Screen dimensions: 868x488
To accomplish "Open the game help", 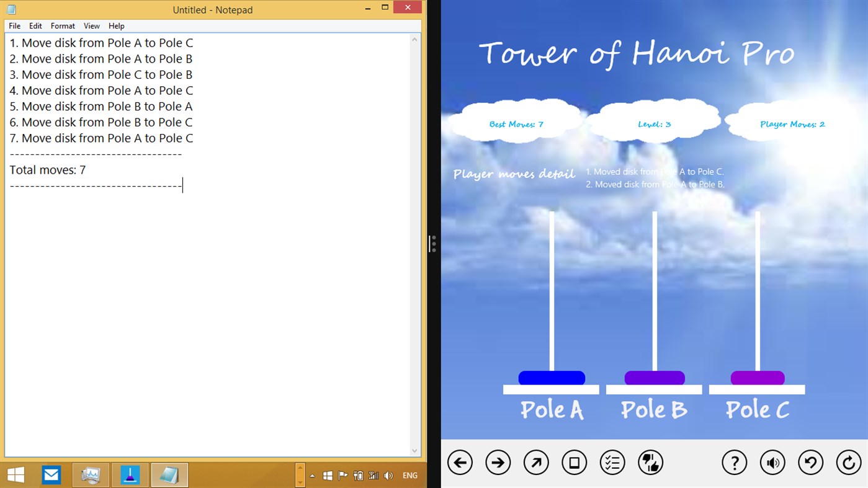I will point(735,462).
